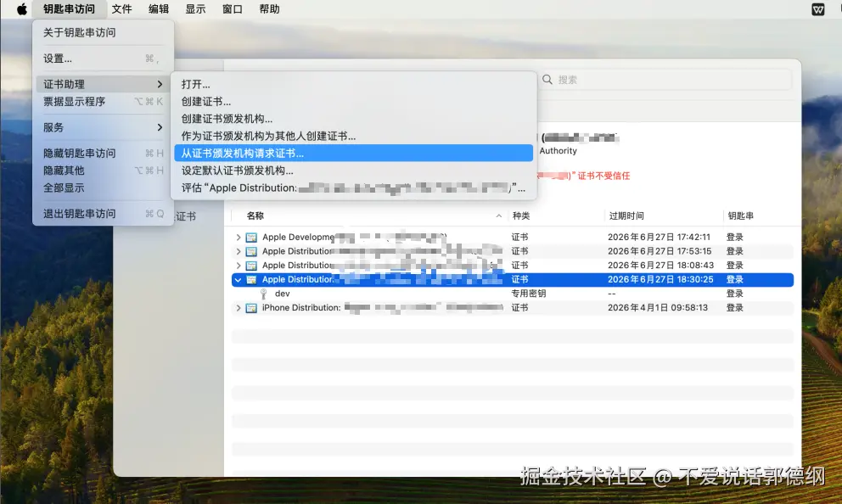Screen dimensions: 842x504
Task: Open the 显示 menu
Action: 195,9
